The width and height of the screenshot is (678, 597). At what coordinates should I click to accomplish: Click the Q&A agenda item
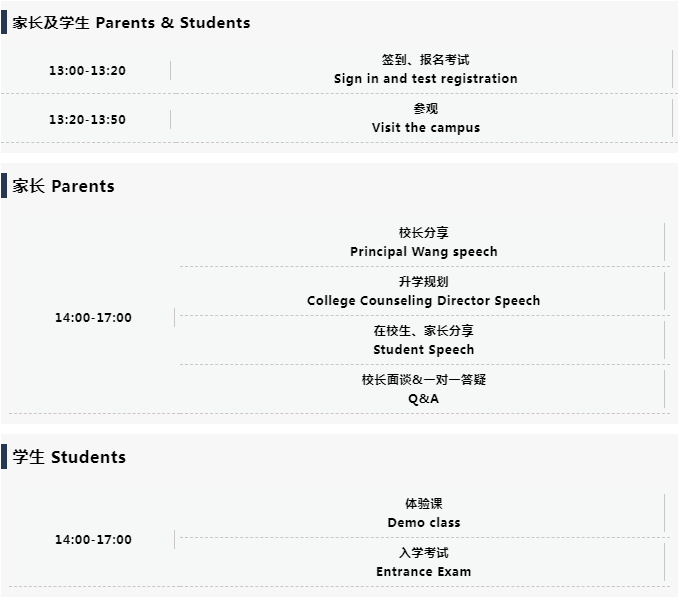(424, 399)
